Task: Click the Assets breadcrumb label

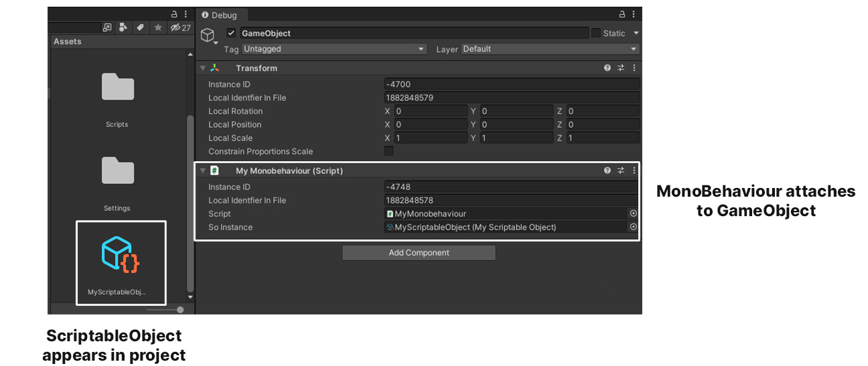Action: (x=68, y=41)
